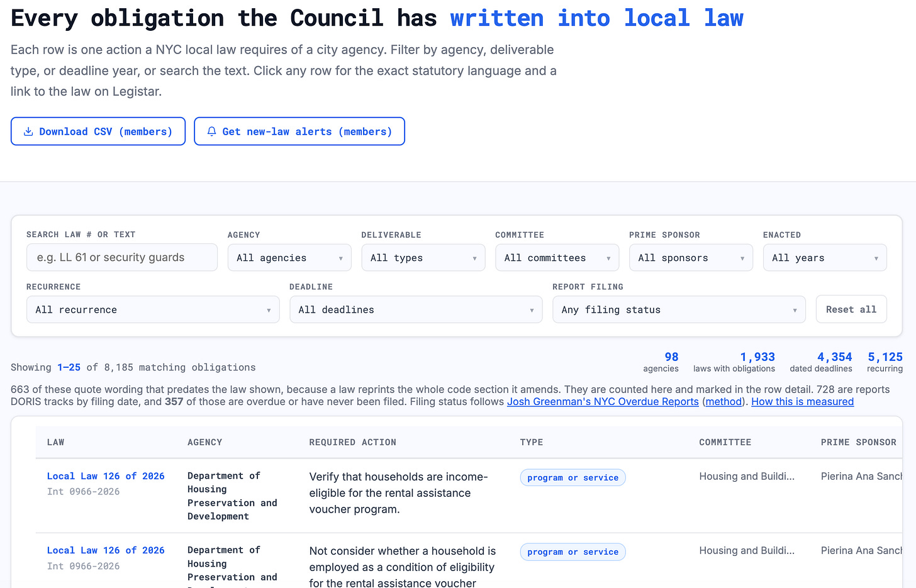This screenshot has width=916, height=588.
Task: Open the Agency dropdown
Action: [x=289, y=258]
